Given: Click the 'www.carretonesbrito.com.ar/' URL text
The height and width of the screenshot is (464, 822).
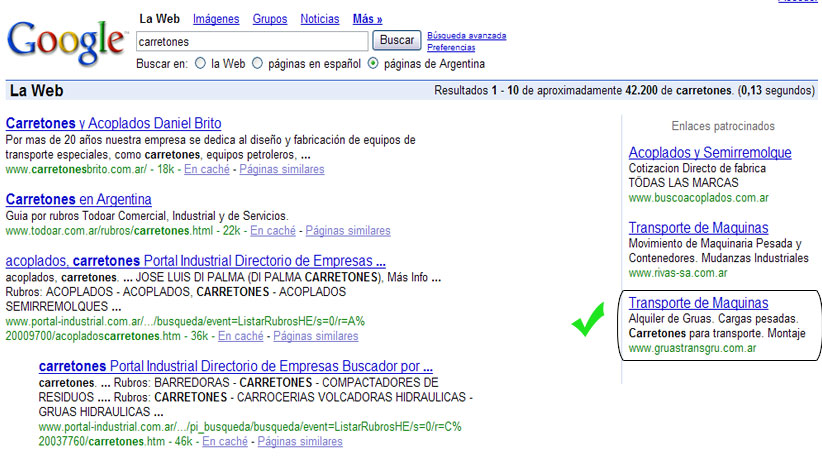Looking at the screenshot, I should (76, 169).
